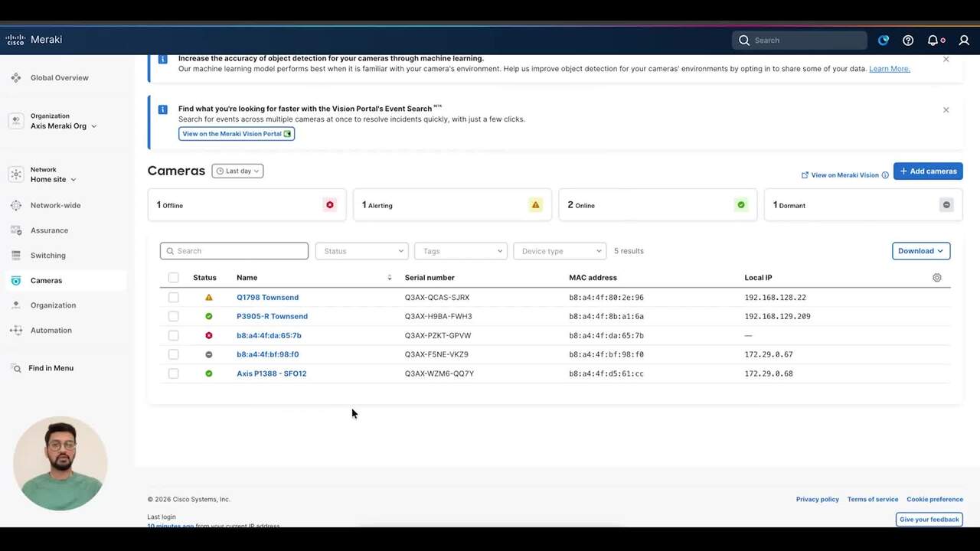Click the Add cameras button

927,171
